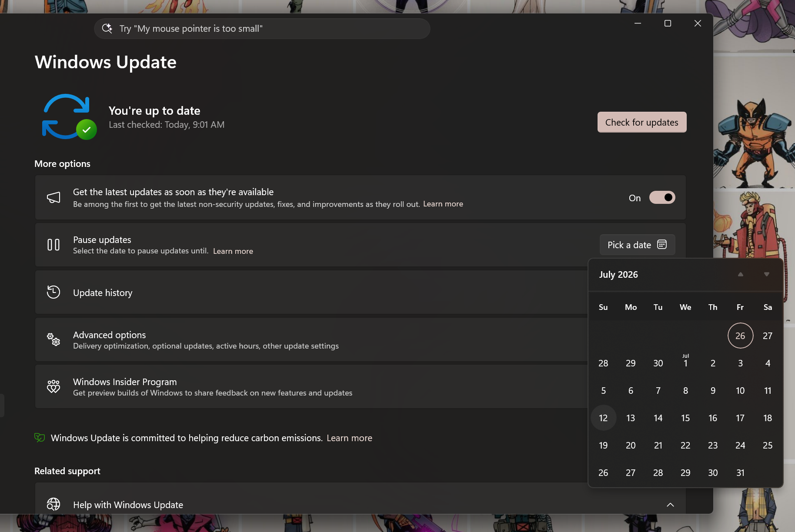Select highlighted date 12 in calendar
795x532 pixels.
(603, 418)
